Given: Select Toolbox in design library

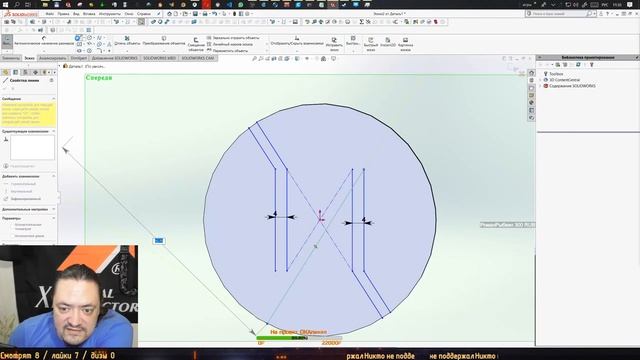Looking at the screenshot, I should click(x=556, y=74).
